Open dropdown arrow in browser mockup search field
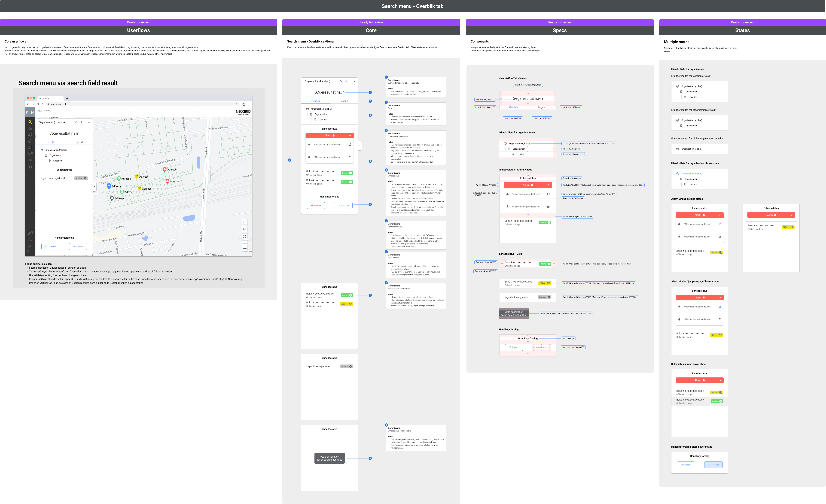This screenshot has width=826, height=504. click(x=89, y=122)
